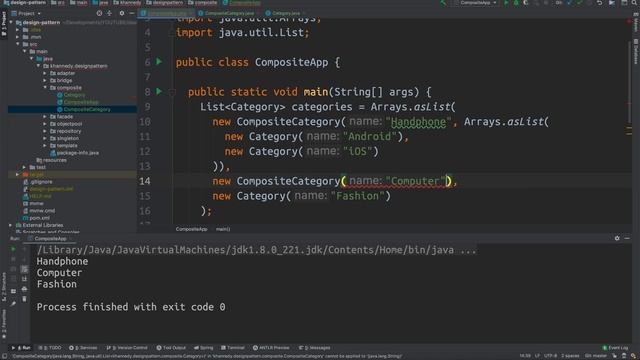Click the build hammer icon in toolbar
This screenshot has width=640, height=360.
[x=443, y=3]
